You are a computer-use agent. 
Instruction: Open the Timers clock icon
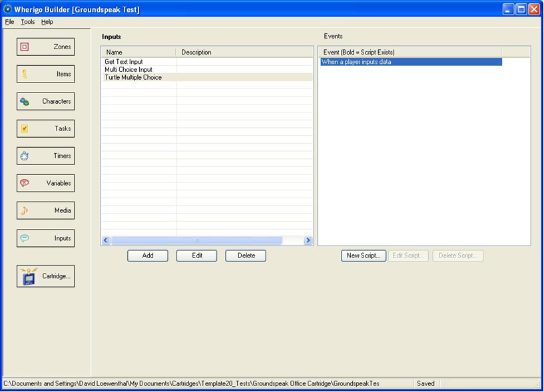(24, 156)
